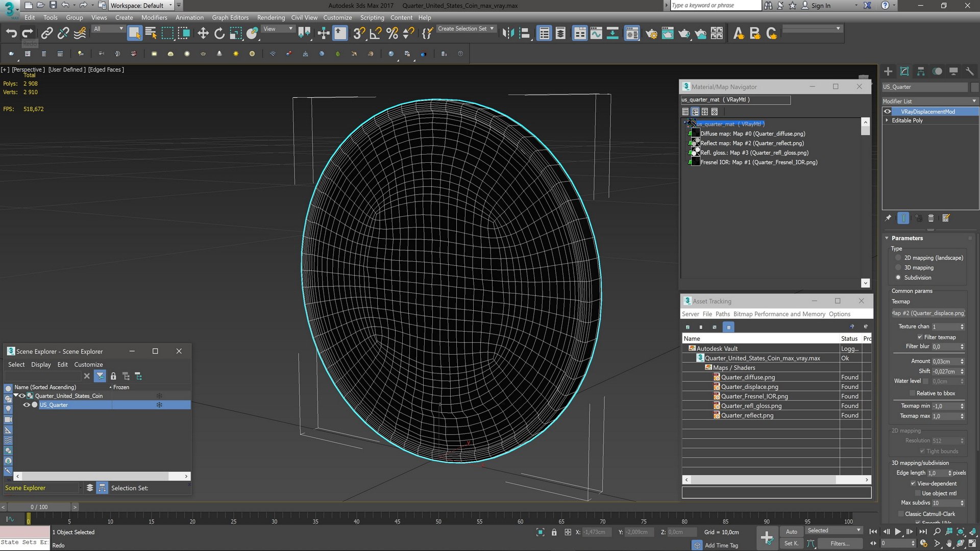This screenshot has width=980, height=551.
Task: Open the selection filter All dropdown
Action: (x=108, y=29)
